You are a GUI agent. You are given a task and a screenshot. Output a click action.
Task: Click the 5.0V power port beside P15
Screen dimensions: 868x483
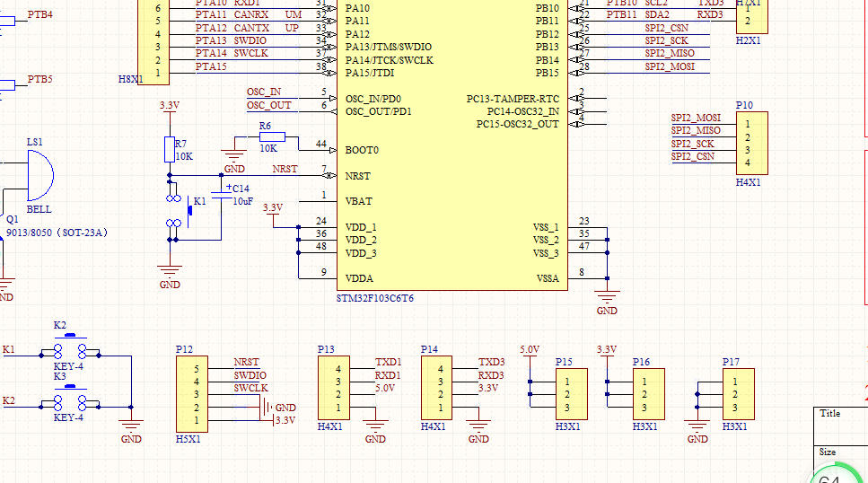[530, 353]
